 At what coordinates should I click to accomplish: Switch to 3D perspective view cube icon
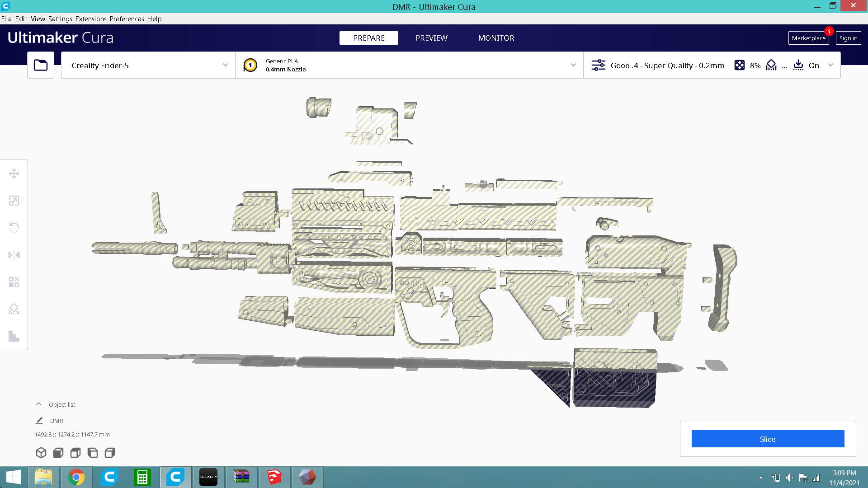[x=41, y=453]
